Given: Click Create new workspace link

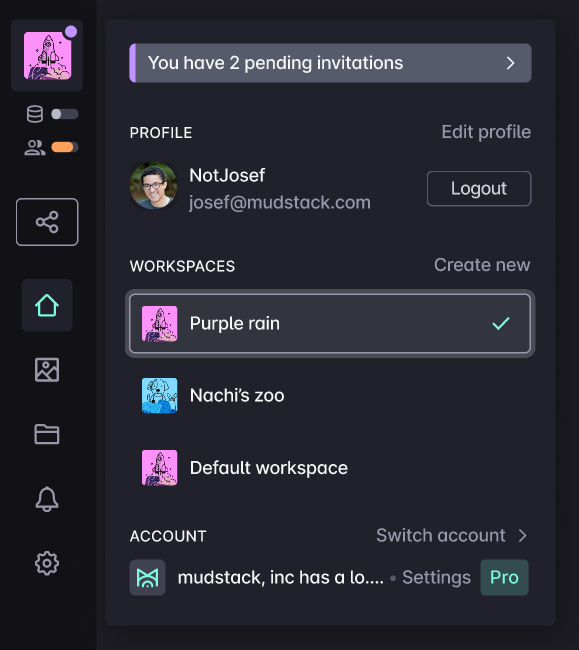Looking at the screenshot, I should [x=482, y=265].
